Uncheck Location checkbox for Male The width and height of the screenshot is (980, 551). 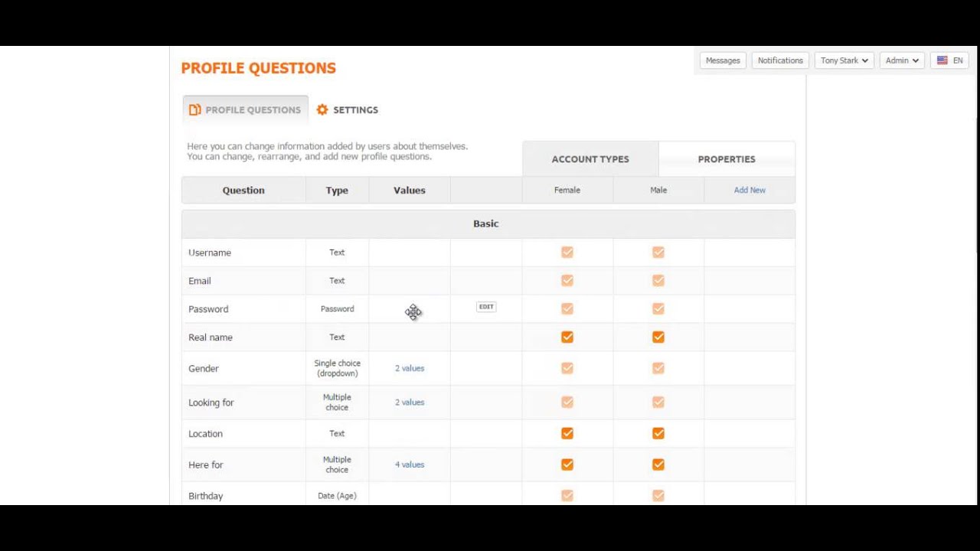(x=658, y=434)
